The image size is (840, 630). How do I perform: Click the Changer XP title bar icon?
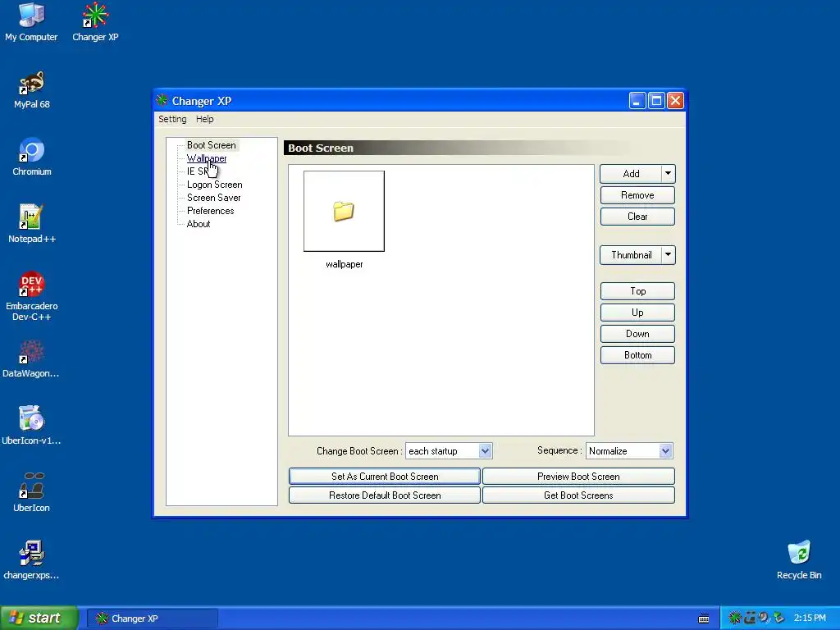pyautogui.click(x=162, y=100)
